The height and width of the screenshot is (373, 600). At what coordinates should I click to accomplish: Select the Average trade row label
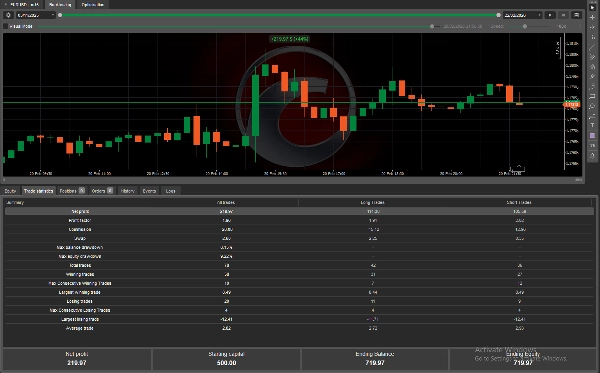click(80, 328)
